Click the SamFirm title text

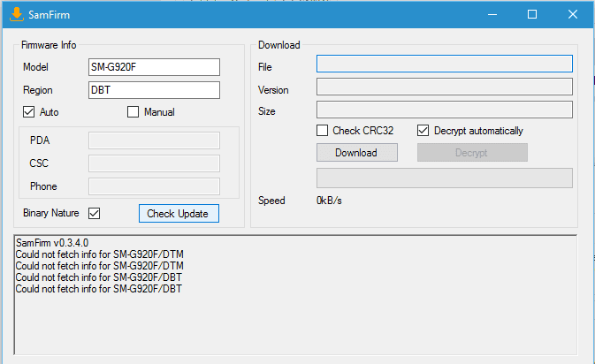(50, 15)
